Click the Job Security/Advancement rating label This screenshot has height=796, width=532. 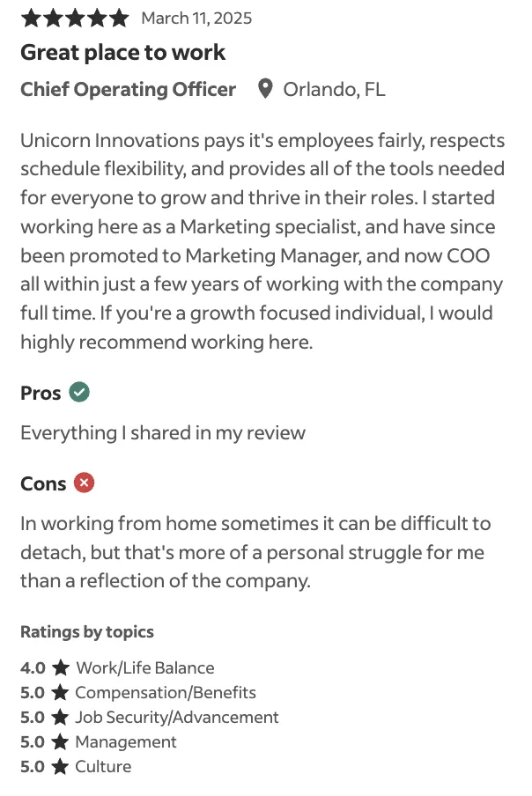(x=177, y=718)
